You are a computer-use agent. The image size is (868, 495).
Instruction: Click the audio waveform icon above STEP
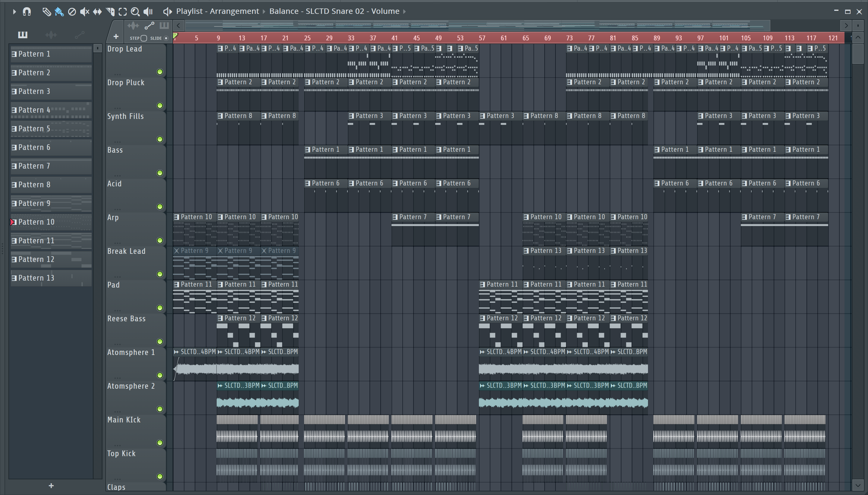coord(133,26)
